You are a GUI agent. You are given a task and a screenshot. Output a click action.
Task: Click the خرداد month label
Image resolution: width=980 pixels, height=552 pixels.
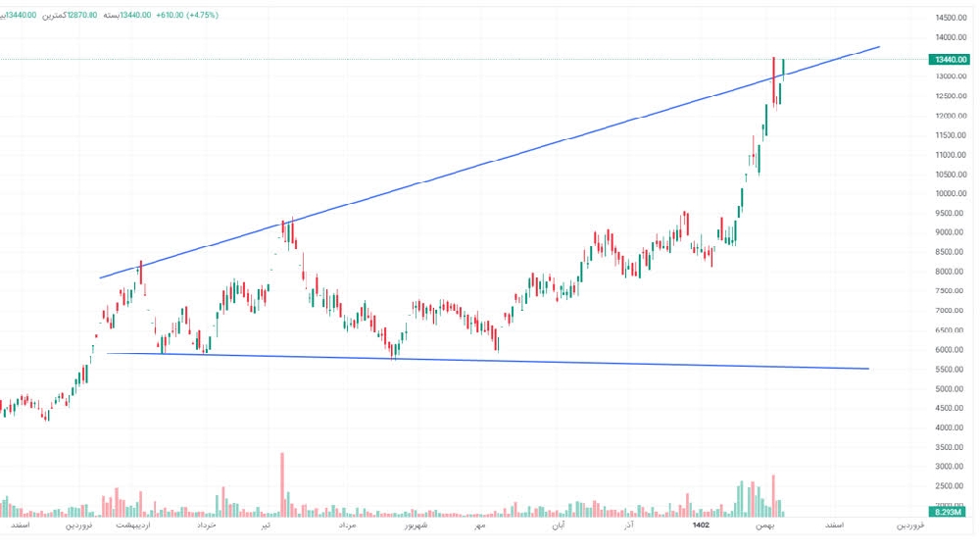coord(206,526)
